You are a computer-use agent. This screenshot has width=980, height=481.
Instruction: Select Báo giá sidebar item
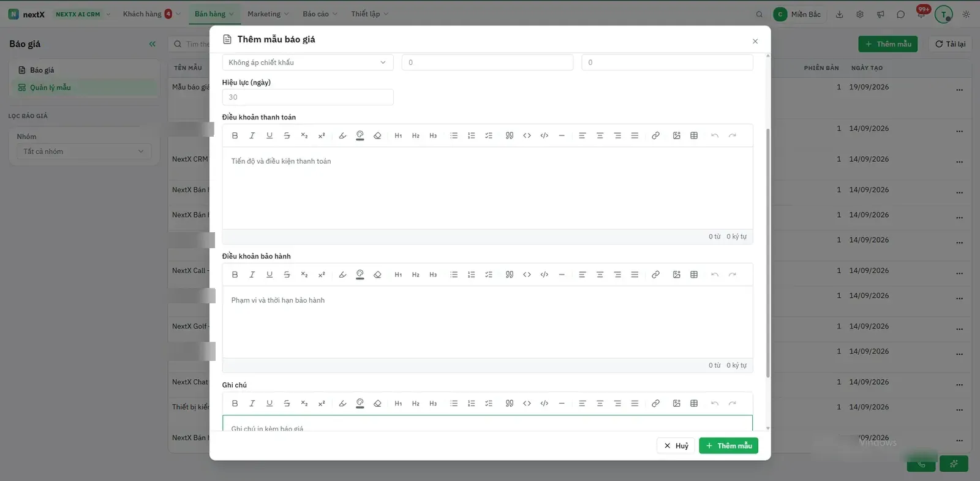click(85, 70)
